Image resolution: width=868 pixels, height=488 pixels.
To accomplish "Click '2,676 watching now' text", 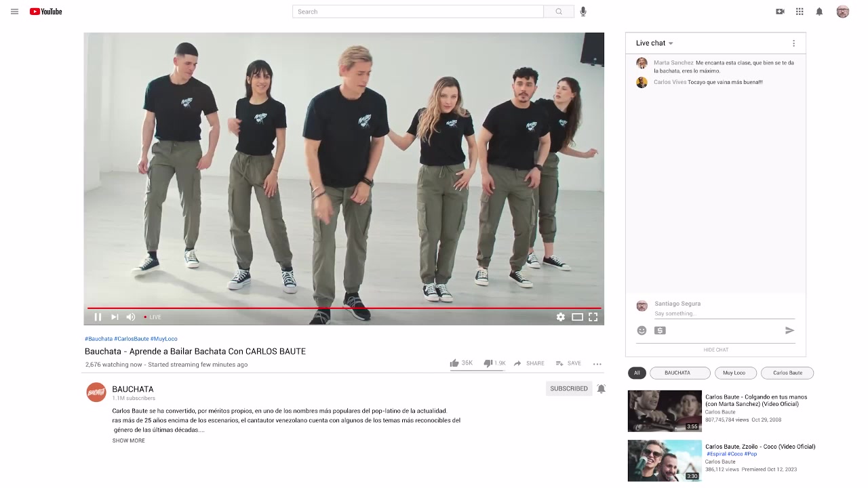I will (x=114, y=365).
